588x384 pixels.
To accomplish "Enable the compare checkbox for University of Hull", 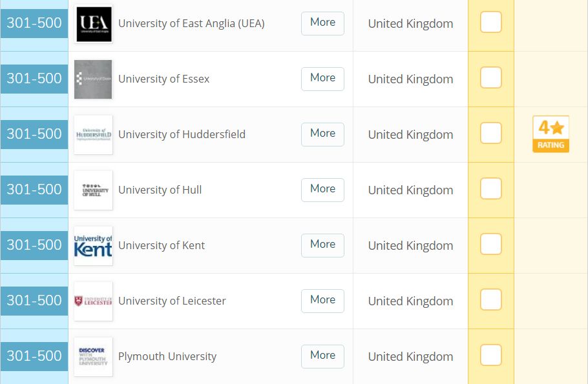I will tap(490, 188).
